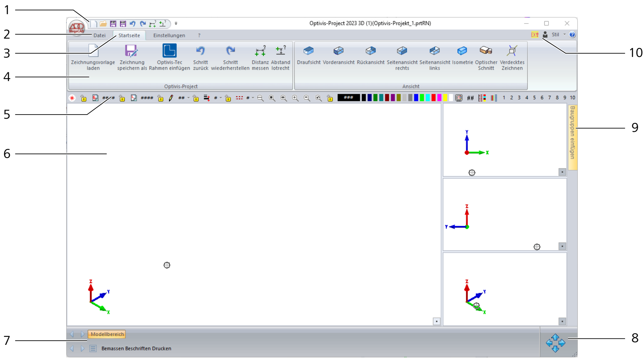Click the Schritt zurück ribbon button

(201, 57)
